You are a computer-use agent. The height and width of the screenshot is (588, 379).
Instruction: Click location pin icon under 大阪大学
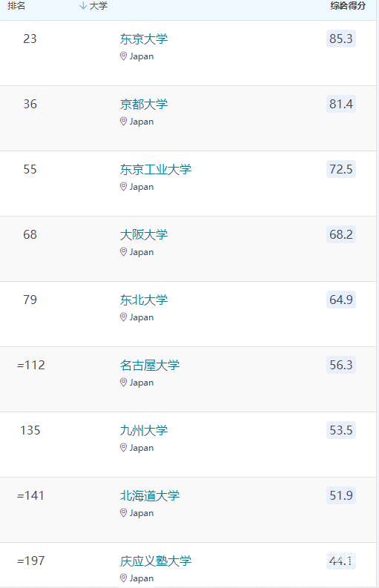[x=123, y=252]
